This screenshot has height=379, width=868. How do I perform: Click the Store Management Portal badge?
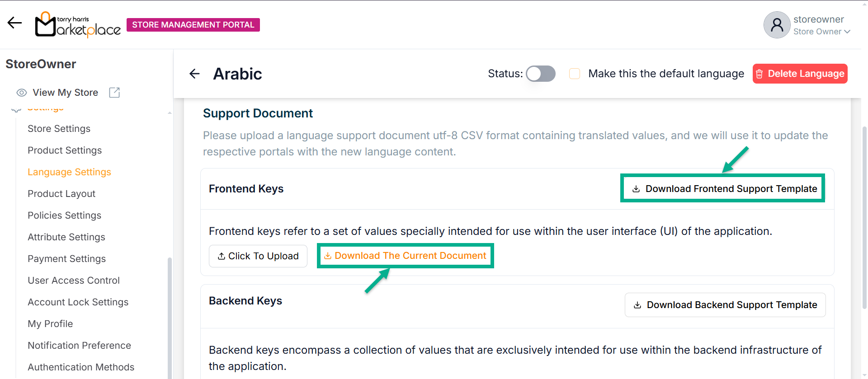[x=193, y=25]
